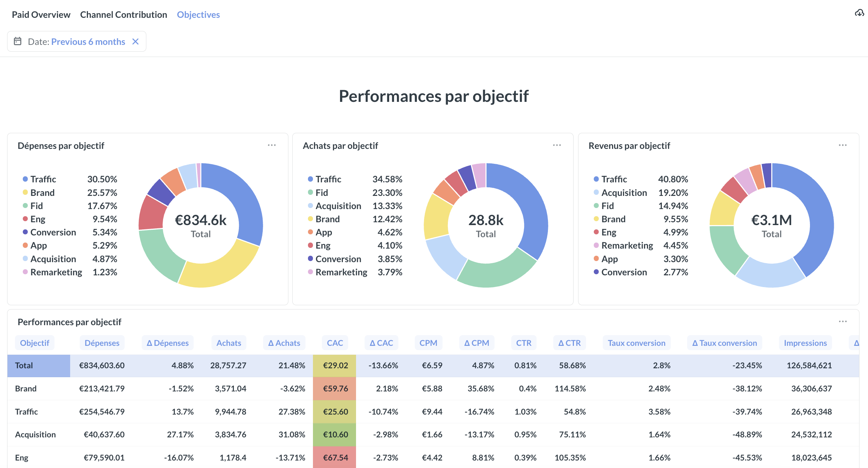Toggle the Fid series in Achats legend
This screenshot has height=468, width=868.
coord(321,192)
